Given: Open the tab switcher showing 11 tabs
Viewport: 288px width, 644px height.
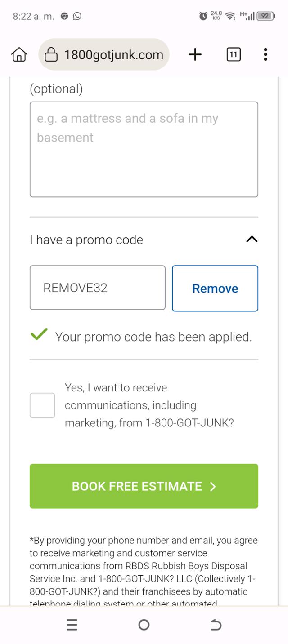Looking at the screenshot, I should [x=233, y=55].
